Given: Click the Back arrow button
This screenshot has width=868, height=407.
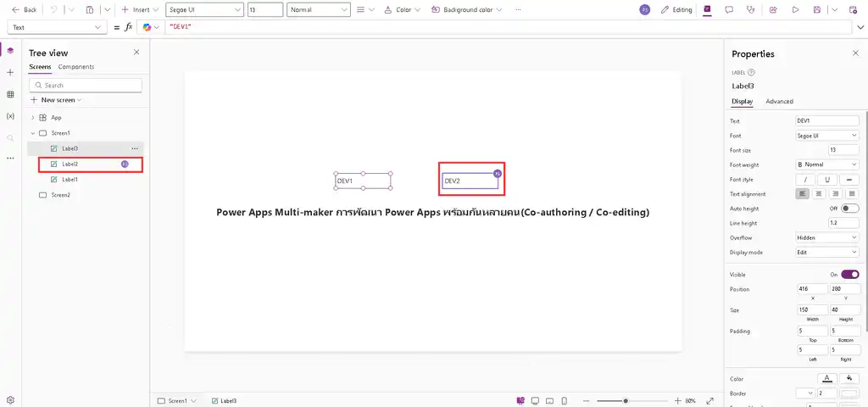Looking at the screenshot, I should [24, 9].
